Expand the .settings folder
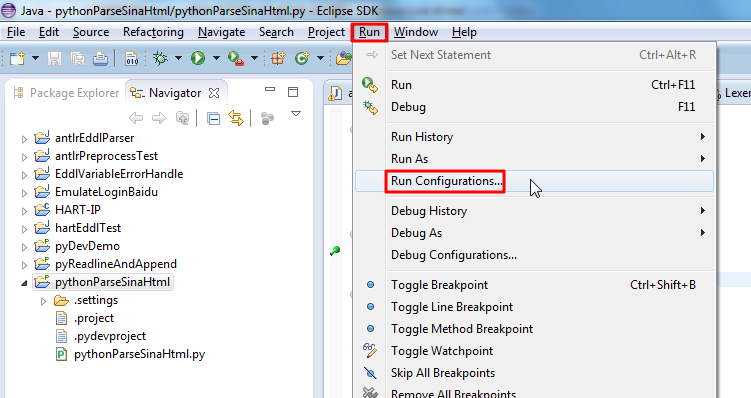This screenshot has width=751, height=398. [44, 301]
